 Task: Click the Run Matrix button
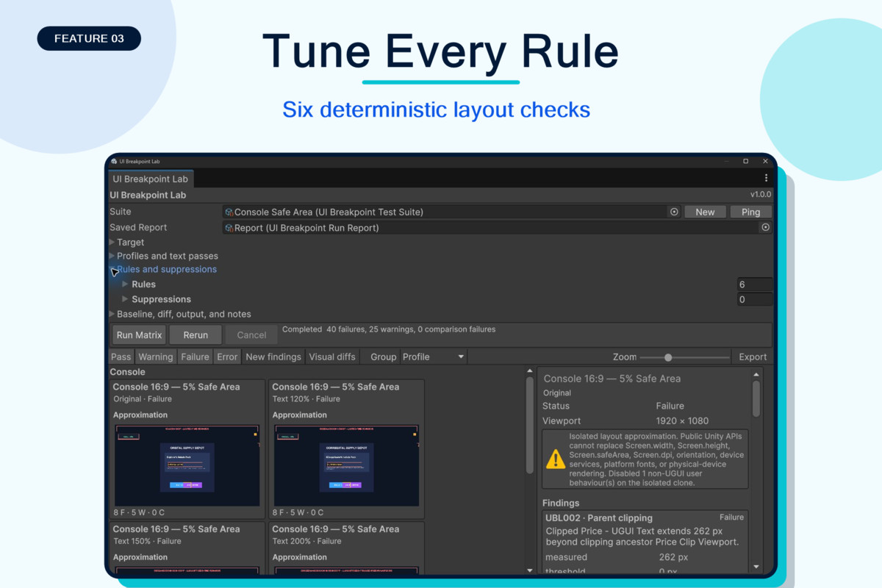pyautogui.click(x=140, y=334)
